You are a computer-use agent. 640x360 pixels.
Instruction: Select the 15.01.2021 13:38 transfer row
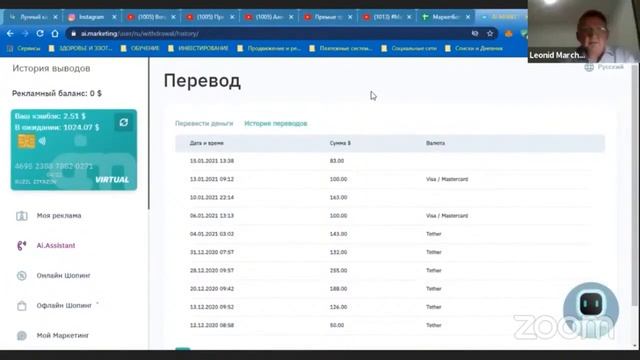point(390,161)
